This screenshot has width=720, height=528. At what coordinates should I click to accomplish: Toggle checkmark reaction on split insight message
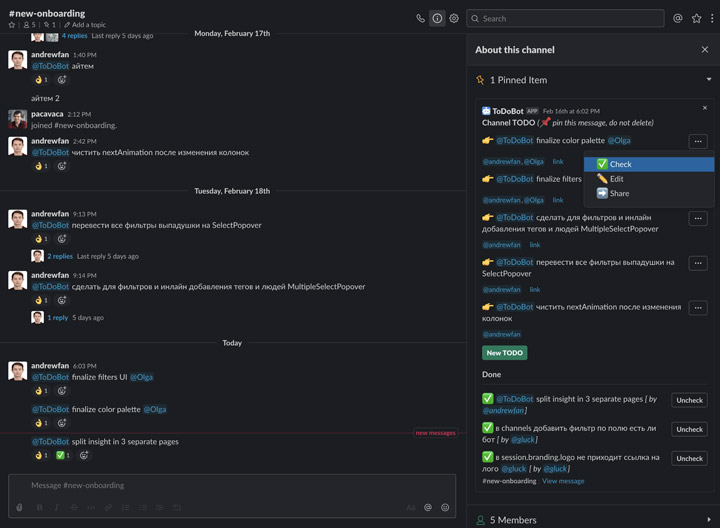coord(63,455)
